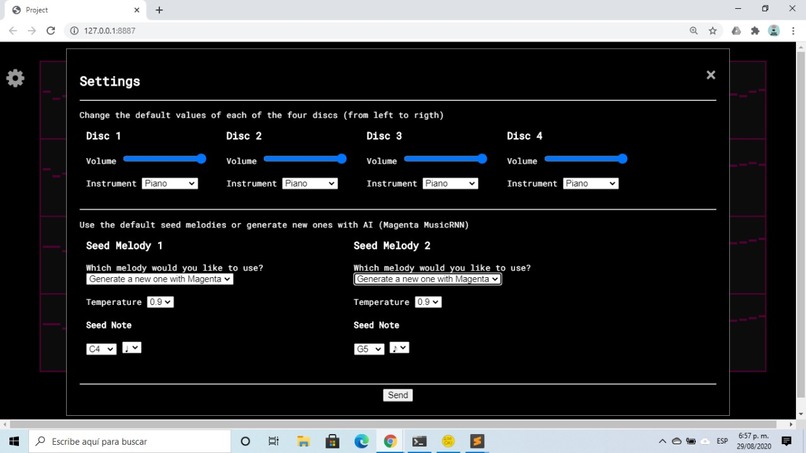Adjust the Disc 2 volume slider
Viewport: 806px width, 453px height.
coord(305,159)
